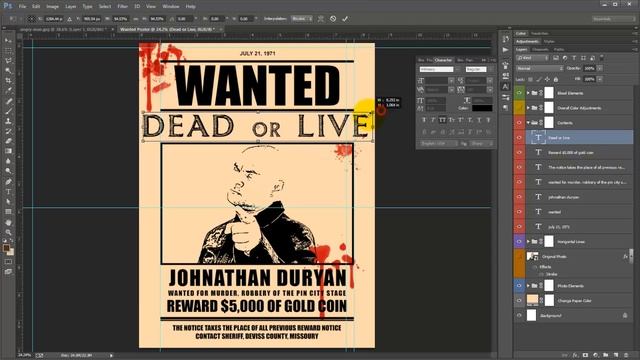
Task: Select the Eraser tool
Action: pyautogui.click(x=8, y=141)
